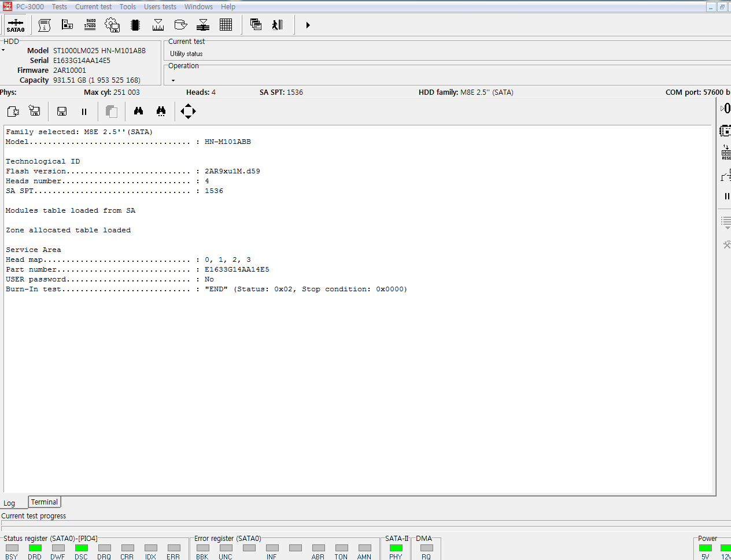The height and width of the screenshot is (560, 731).
Task: Click the floppy-with-document icon above log
Action: tap(35, 111)
